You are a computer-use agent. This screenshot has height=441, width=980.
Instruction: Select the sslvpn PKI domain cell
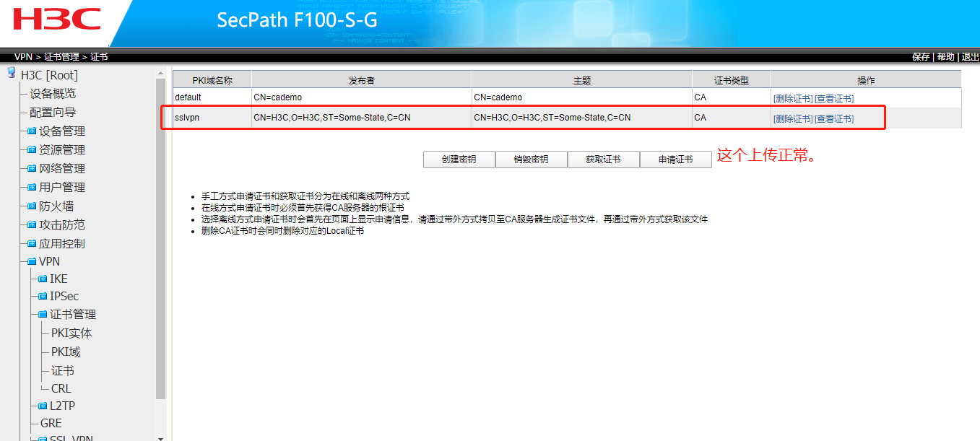tap(212, 118)
